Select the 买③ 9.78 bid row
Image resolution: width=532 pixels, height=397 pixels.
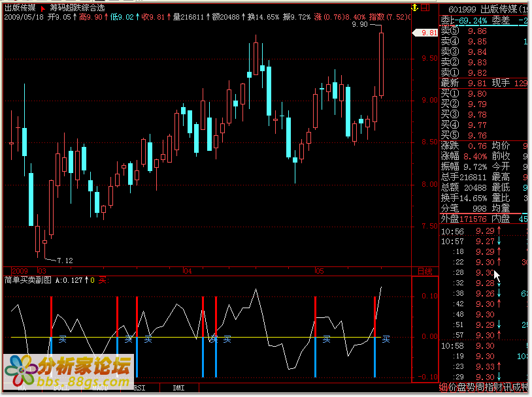tap(484, 115)
